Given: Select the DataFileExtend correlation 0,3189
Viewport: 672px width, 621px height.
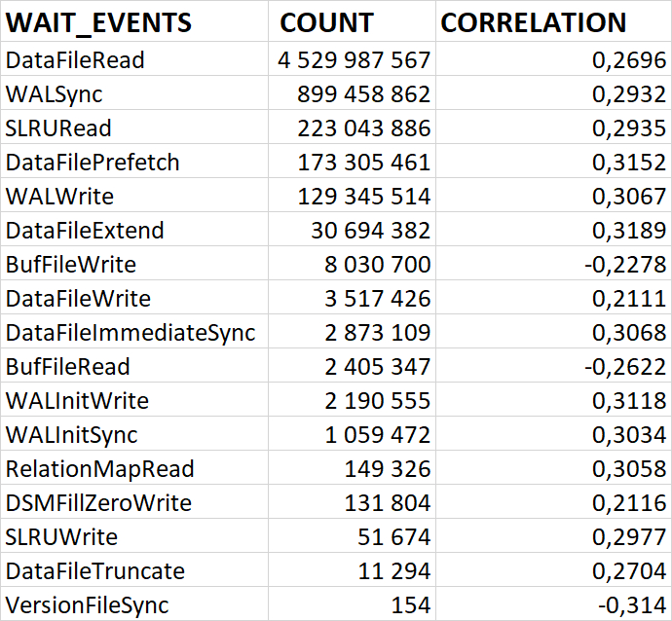Looking at the screenshot, I should click(629, 231).
